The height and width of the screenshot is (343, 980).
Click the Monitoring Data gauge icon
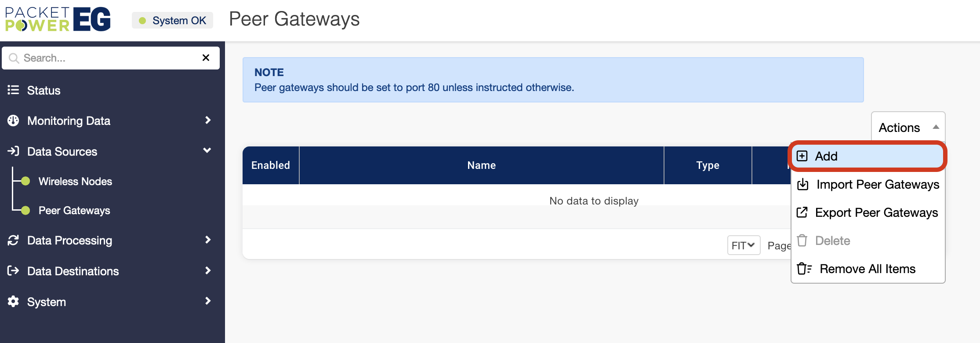pos(13,120)
